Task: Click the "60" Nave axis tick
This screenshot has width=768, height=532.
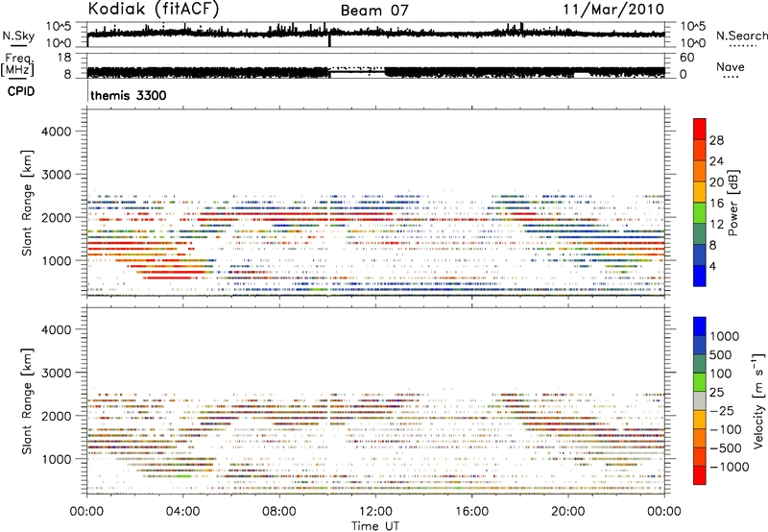Action: (x=686, y=58)
